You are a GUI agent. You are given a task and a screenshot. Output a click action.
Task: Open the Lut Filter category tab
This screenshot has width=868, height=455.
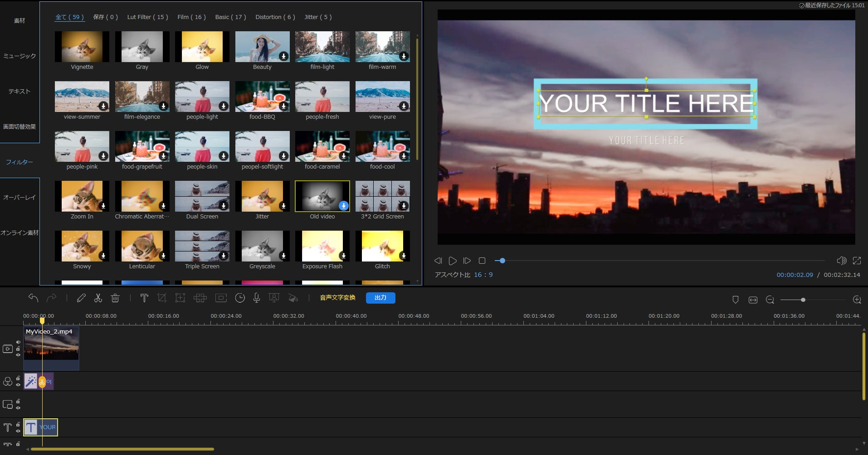point(147,17)
